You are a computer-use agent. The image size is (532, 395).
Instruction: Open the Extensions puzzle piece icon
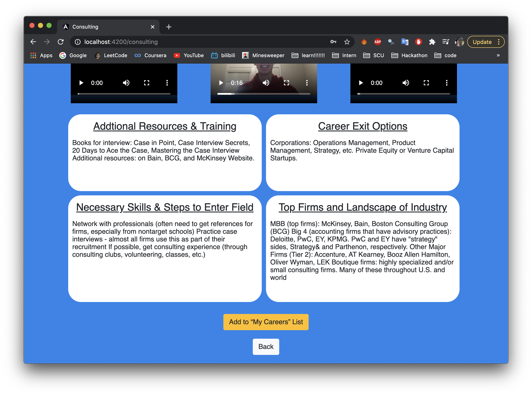pos(432,42)
